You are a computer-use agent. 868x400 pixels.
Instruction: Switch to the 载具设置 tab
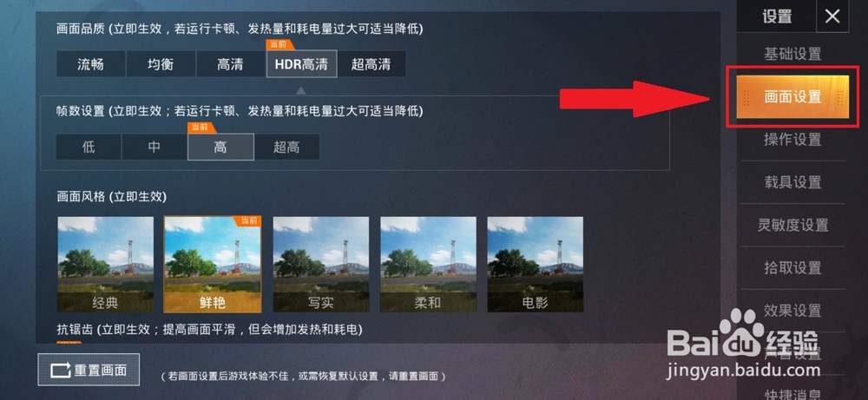point(792,182)
